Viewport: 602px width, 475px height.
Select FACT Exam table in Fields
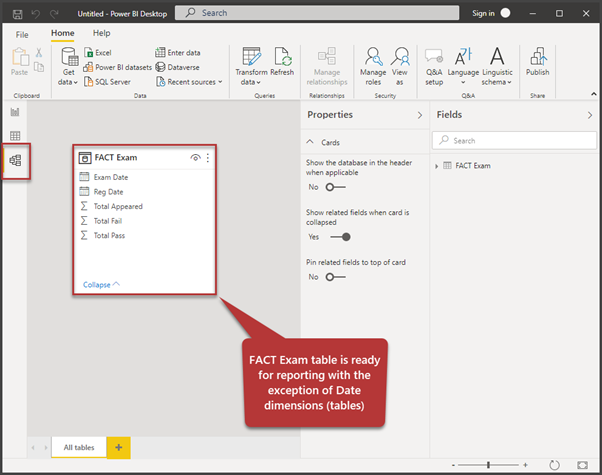pyautogui.click(x=473, y=166)
